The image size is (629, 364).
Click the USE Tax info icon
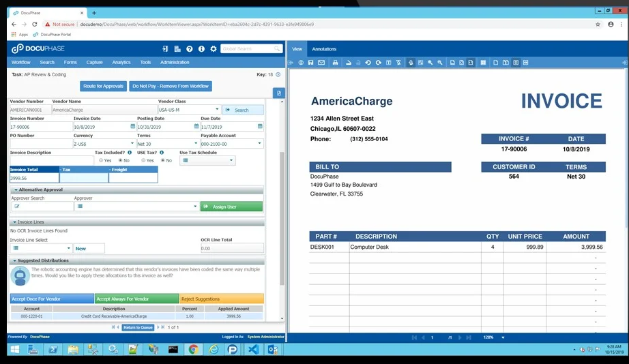[x=162, y=153]
